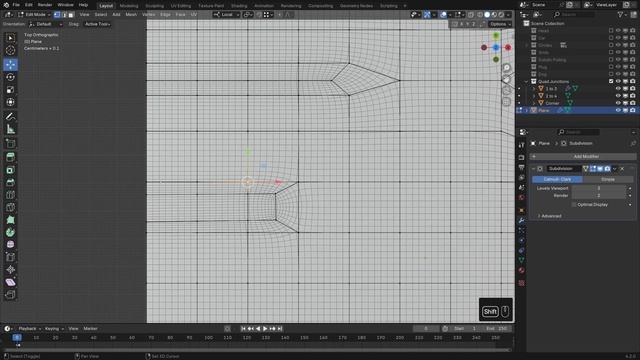
Task: Collapse the Quad Junctions collection
Action: (527, 82)
